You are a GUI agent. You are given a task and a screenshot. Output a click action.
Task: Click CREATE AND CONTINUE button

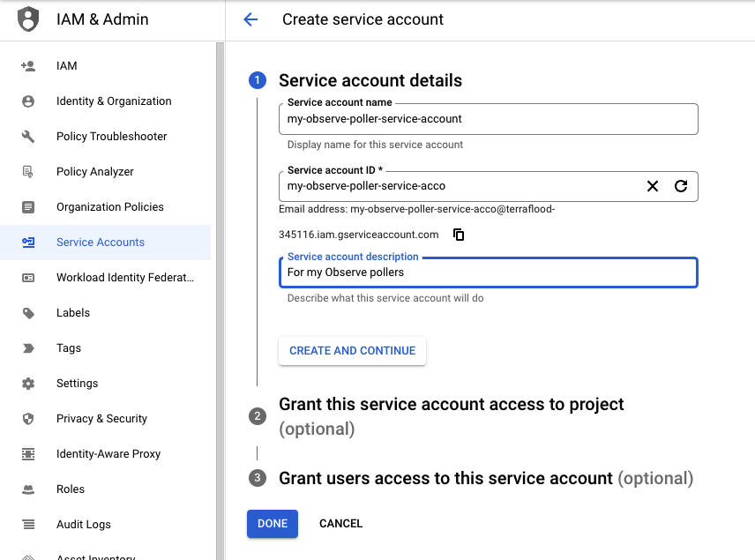coord(352,350)
